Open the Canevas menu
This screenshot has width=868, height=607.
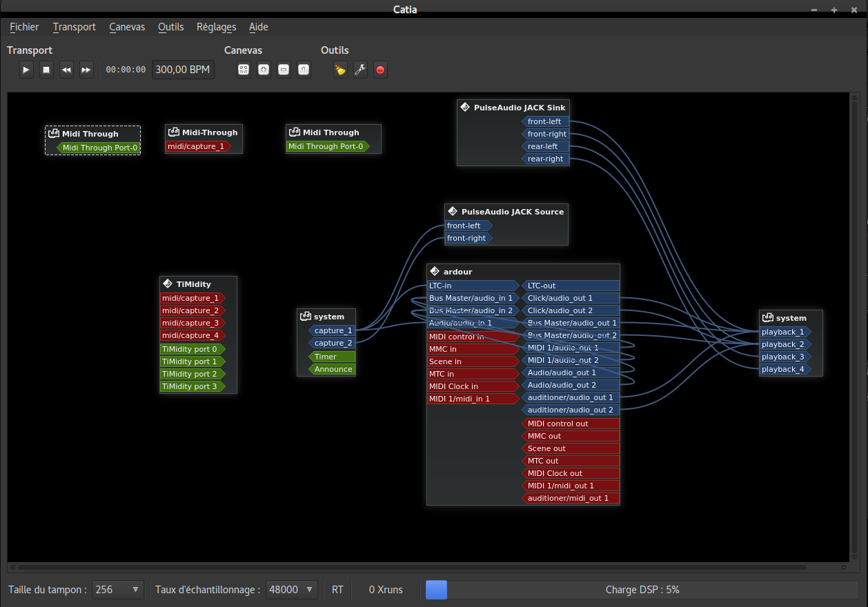[127, 27]
